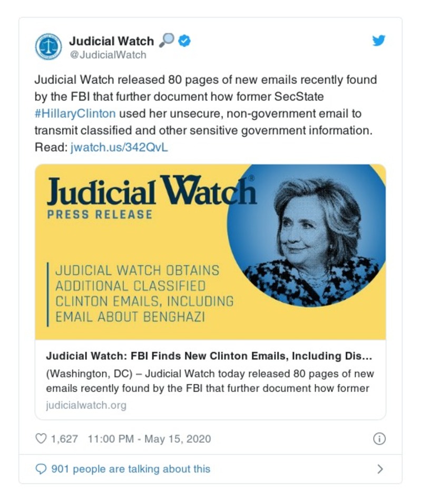Open the jwatch.us/342QvL link
Screen dimensions: 421x504
click(x=119, y=147)
